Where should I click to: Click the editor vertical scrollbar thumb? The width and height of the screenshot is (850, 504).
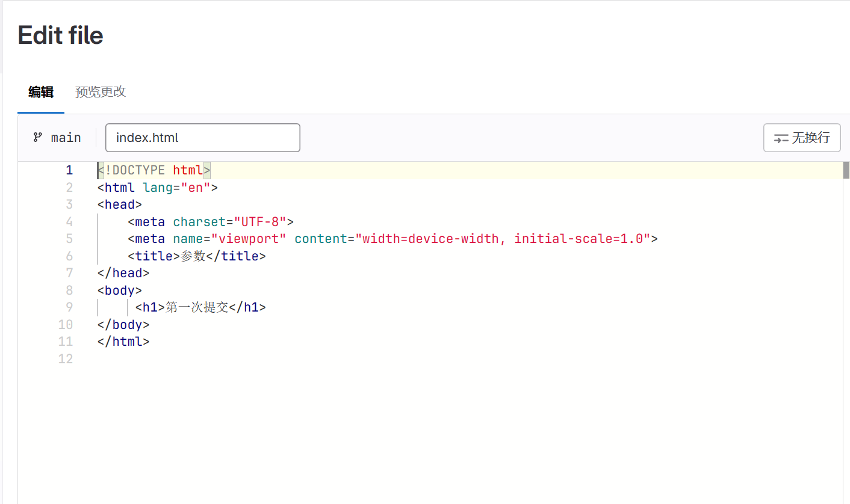tap(846, 170)
